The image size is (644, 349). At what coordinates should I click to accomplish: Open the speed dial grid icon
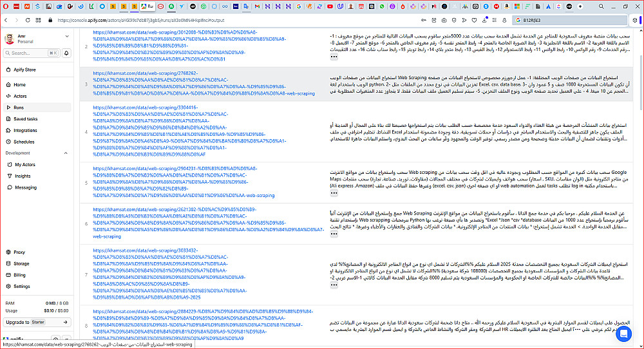coord(38,20)
